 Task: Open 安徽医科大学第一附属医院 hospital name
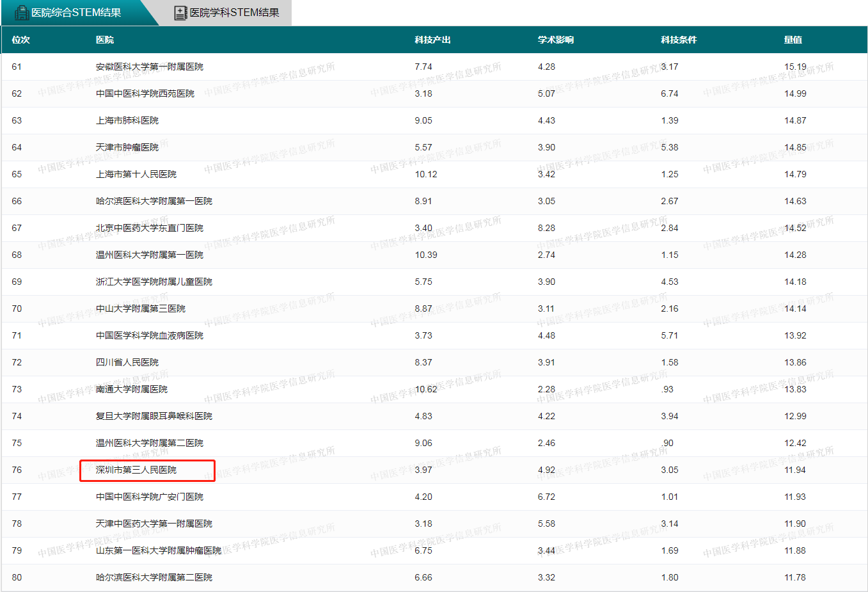tap(150, 67)
